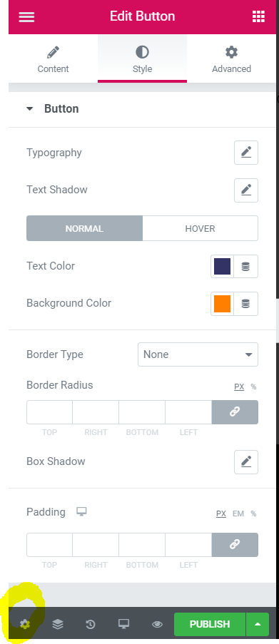This screenshot has width=279, height=644.
Task: Switch to the Content tab
Action: pos(53,58)
